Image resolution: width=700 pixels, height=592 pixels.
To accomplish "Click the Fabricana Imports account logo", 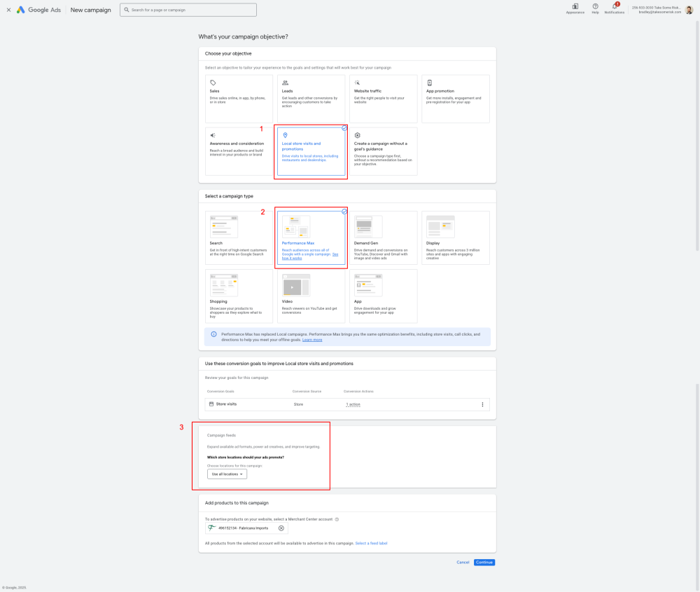I will pyautogui.click(x=212, y=528).
